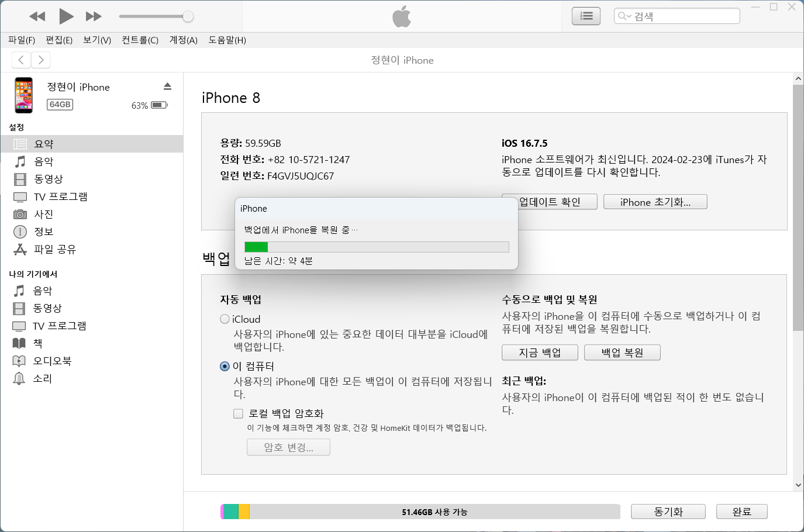Open the search options magnifier dropdown
Screen dimensions: 804x532
(x=624, y=16)
